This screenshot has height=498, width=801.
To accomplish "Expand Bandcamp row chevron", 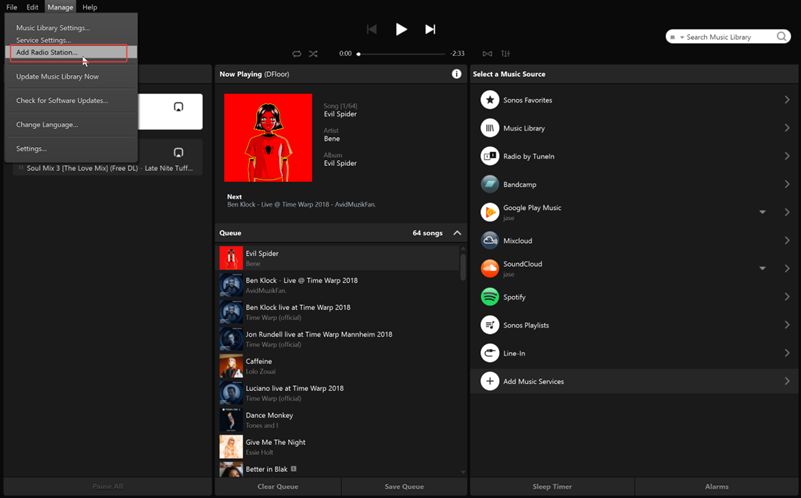I will 787,184.
